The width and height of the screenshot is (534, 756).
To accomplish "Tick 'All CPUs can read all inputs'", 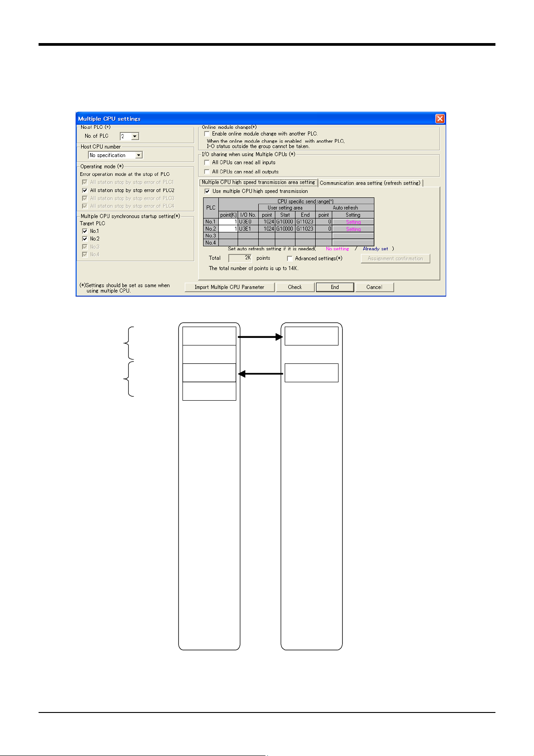I will [207, 162].
